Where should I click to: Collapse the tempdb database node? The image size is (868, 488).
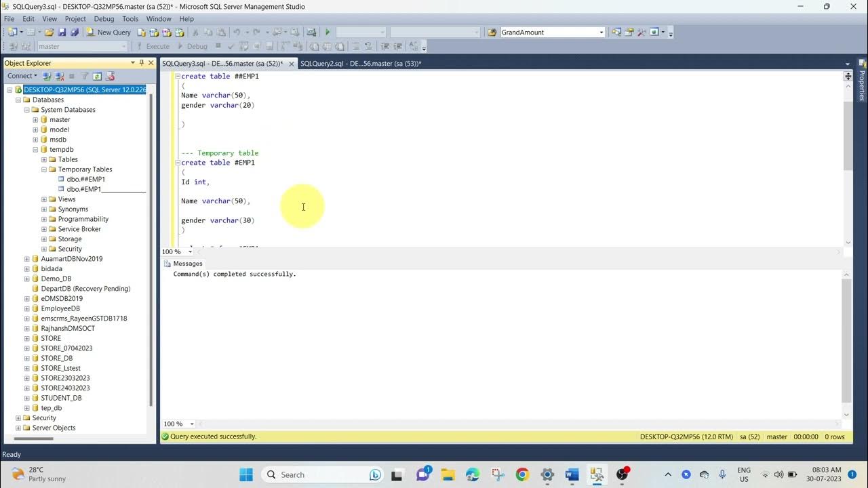[x=35, y=150]
